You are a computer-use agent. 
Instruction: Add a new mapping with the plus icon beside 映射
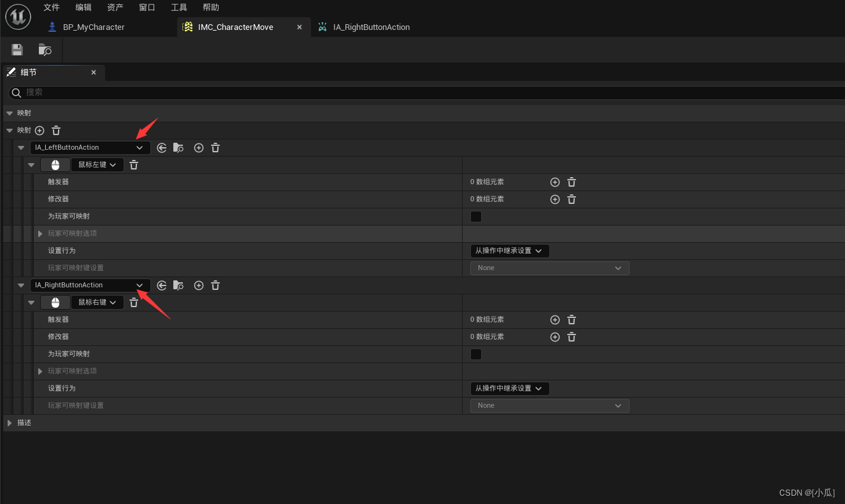(x=40, y=130)
